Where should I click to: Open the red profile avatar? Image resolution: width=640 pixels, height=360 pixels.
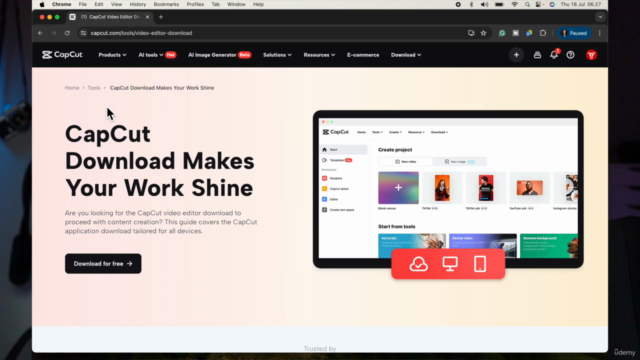click(x=591, y=55)
